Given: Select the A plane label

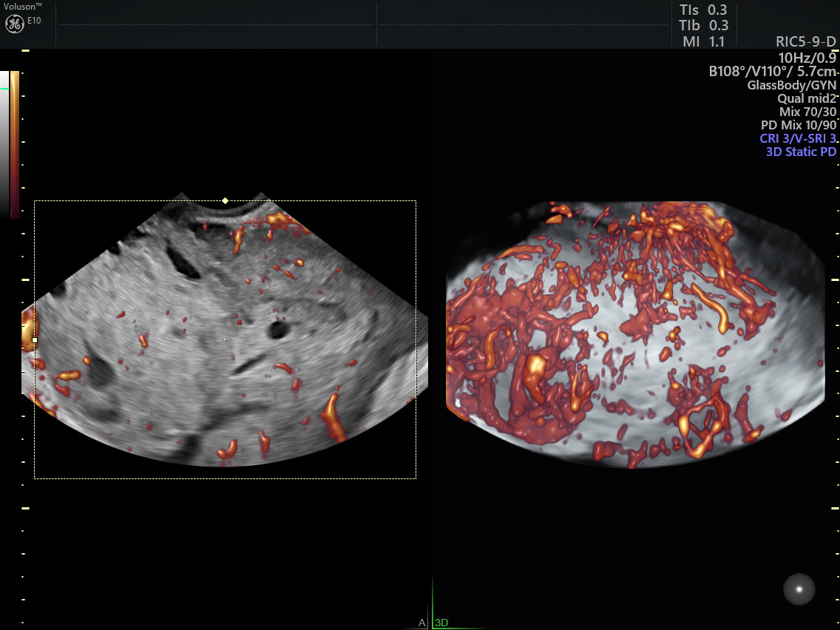Looking at the screenshot, I should tap(422, 623).
